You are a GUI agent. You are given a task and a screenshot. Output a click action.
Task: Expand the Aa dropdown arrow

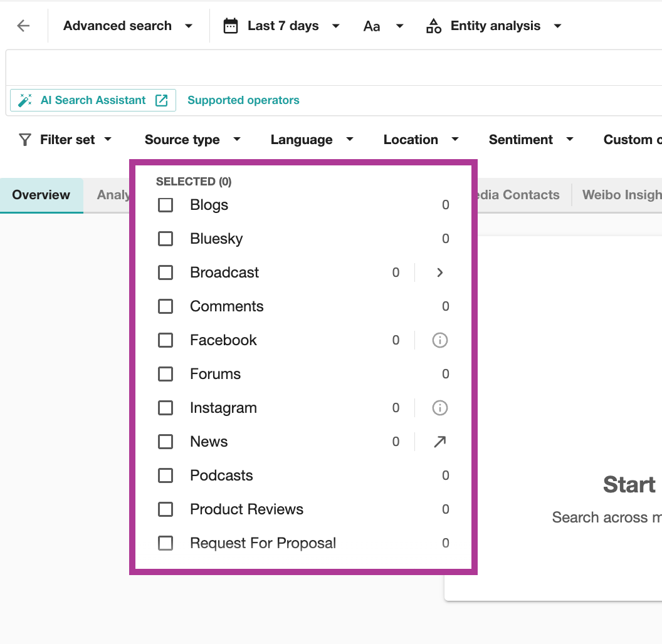(x=399, y=26)
